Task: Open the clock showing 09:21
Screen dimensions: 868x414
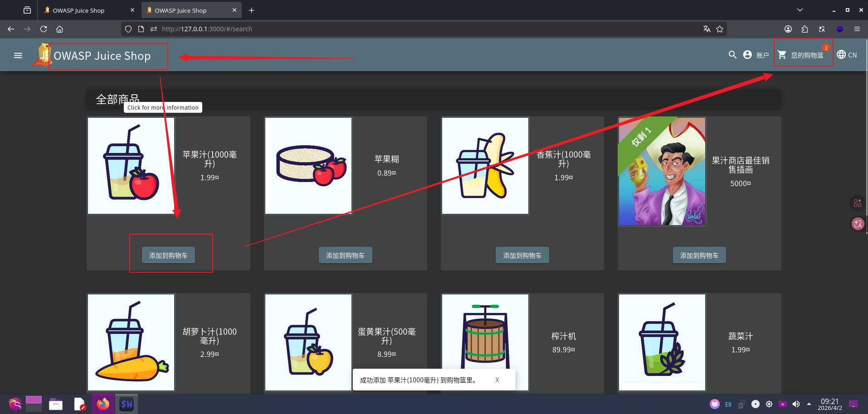Action: [830, 404]
